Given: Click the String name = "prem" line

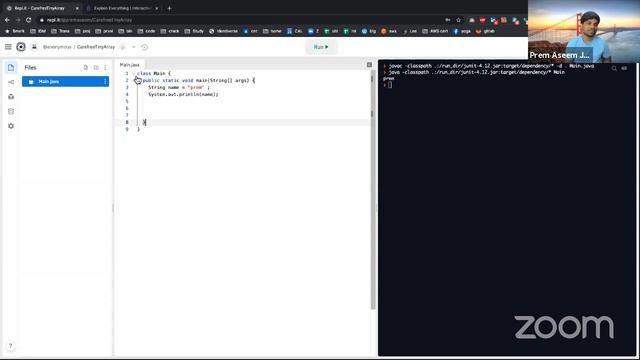Looking at the screenshot, I should coord(179,87).
